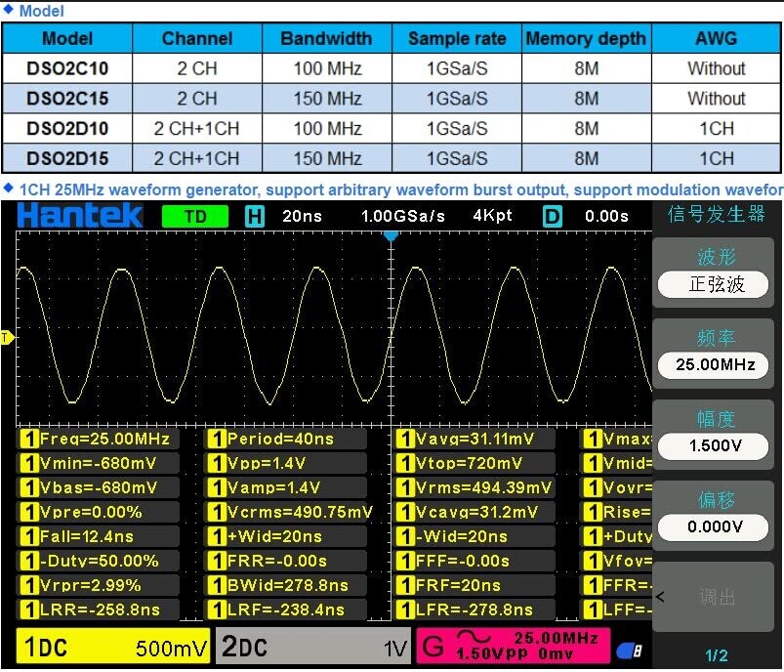This screenshot has width=784, height=672.
Task: Click the 0.000V offset value field
Action: click(x=716, y=527)
